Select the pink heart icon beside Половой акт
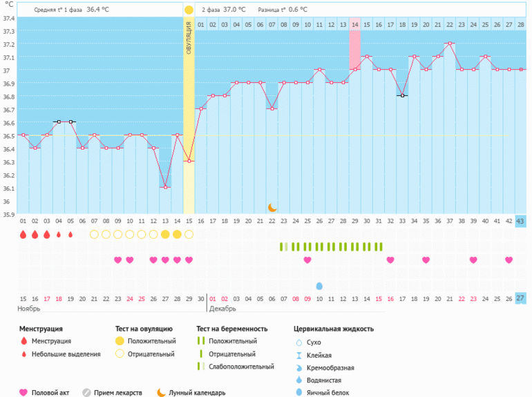 [x=24, y=392]
